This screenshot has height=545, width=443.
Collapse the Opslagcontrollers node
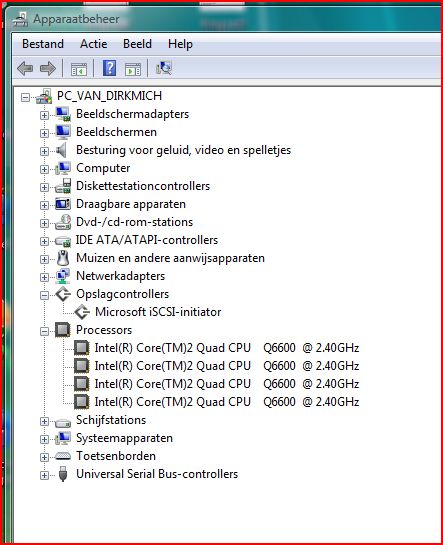coord(44,295)
